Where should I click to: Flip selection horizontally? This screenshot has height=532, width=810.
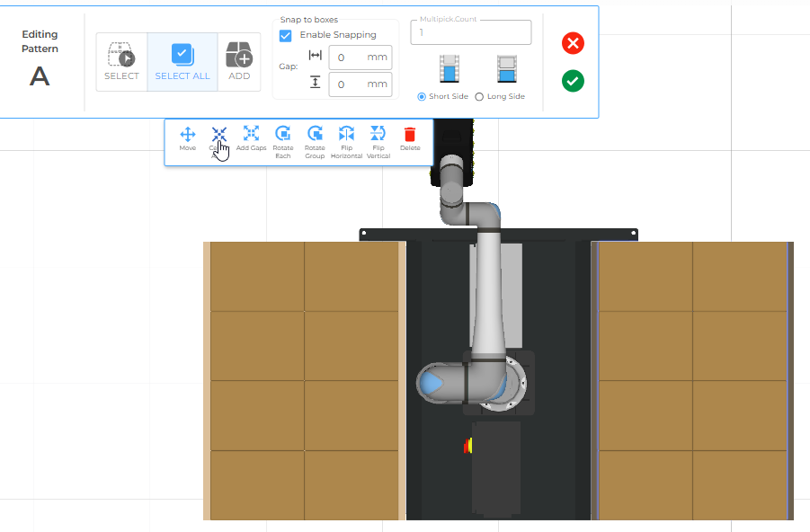[347, 142]
